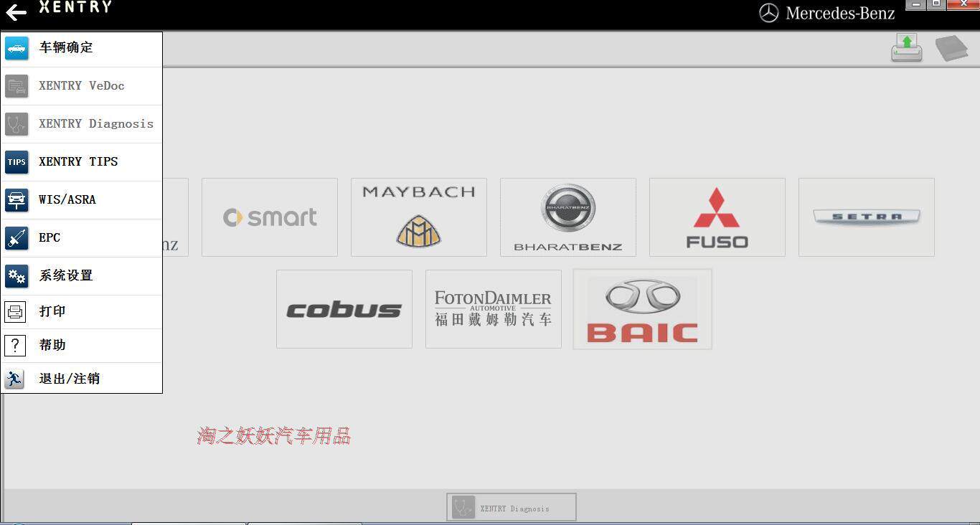Screen dimensions: 980x525
Task: Click the question mark icon for 帮助
Action: pos(15,346)
